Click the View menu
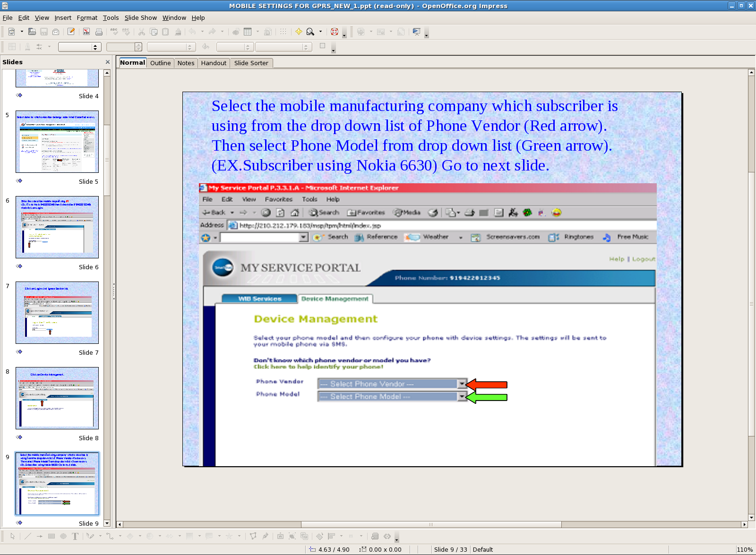756x555 pixels. pyautogui.click(x=42, y=18)
